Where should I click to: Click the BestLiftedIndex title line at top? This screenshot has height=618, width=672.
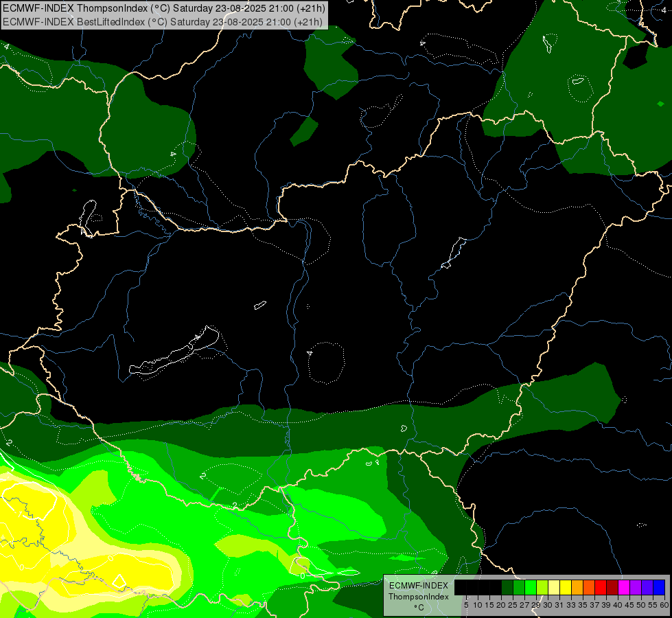pyautogui.click(x=163, y=22)
